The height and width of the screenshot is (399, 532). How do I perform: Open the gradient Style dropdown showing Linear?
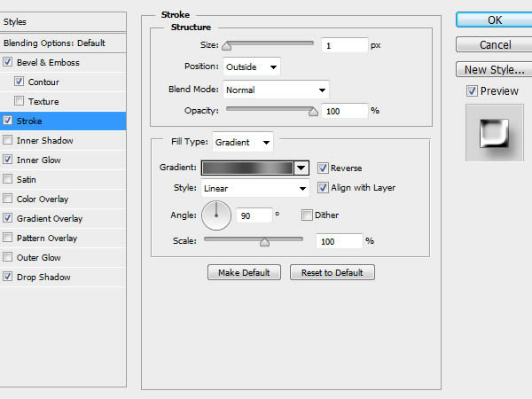pyautogui.click(x=254, y=188)
